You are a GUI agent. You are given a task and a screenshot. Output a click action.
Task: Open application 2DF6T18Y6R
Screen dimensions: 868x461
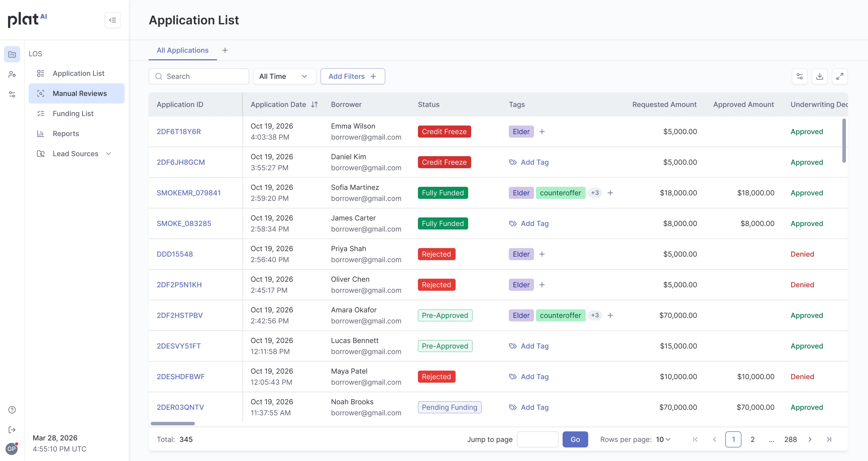tap(179, 132)
